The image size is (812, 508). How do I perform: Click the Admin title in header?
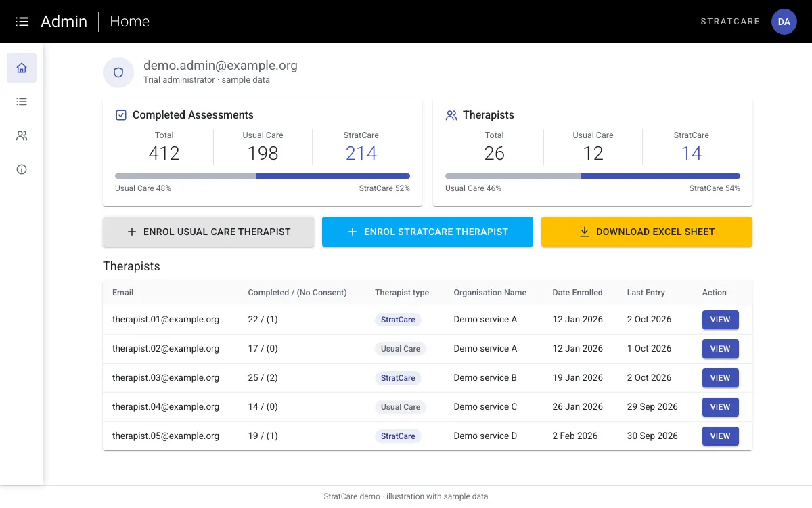(x=64, y=22)
